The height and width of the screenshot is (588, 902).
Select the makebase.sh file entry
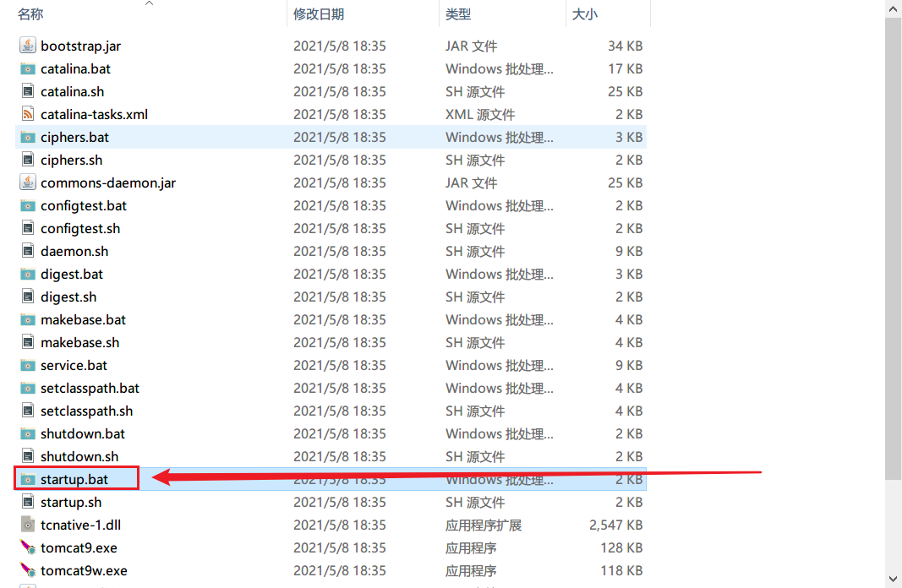pyautogui.click(x=79, y=342)
